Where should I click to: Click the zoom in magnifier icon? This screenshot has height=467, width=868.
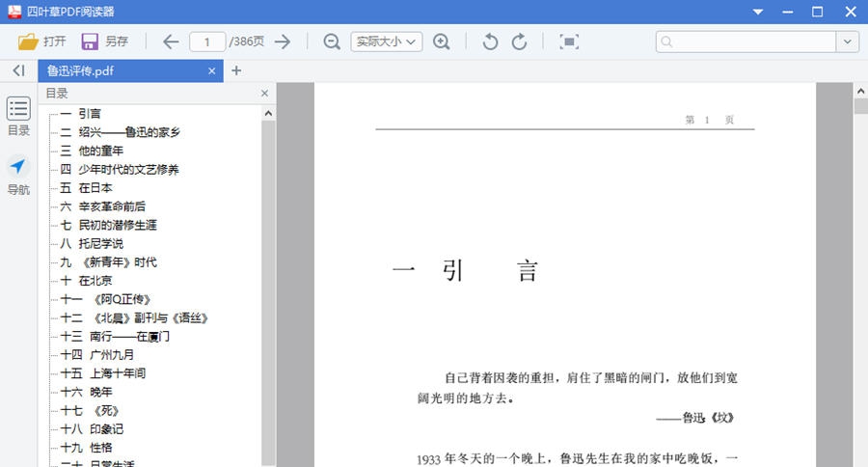tap(442, 41)
